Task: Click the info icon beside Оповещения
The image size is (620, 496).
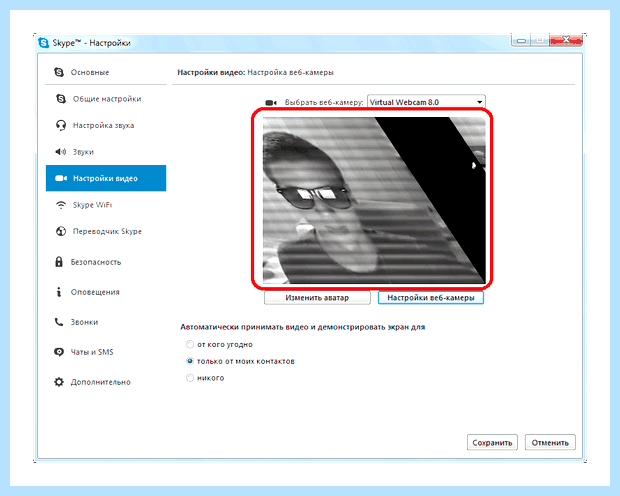Action: click(59, 292)
